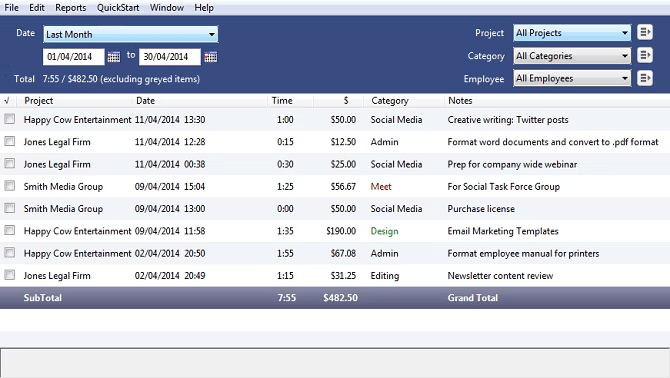The width and height of the screenshot is (670, 378).
Task: Click the checkmark column header
Action: point(7,101)
